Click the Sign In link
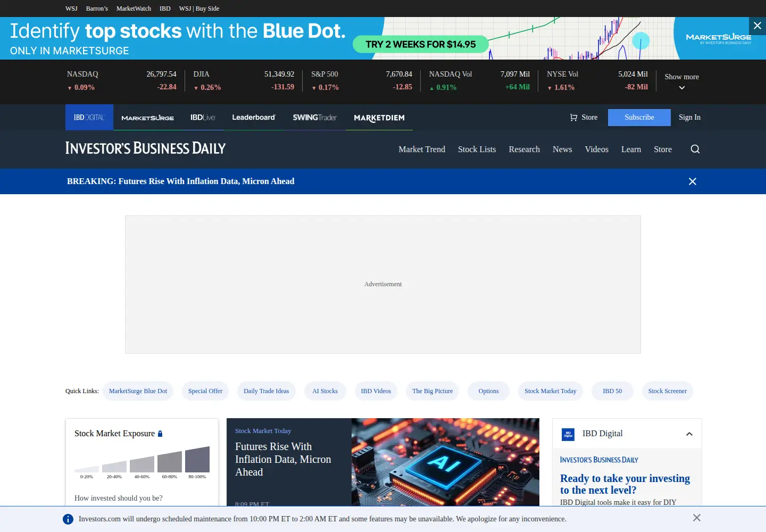Image resolution: width=766 pixels, height=532 pixels. (x=689, y=118)
